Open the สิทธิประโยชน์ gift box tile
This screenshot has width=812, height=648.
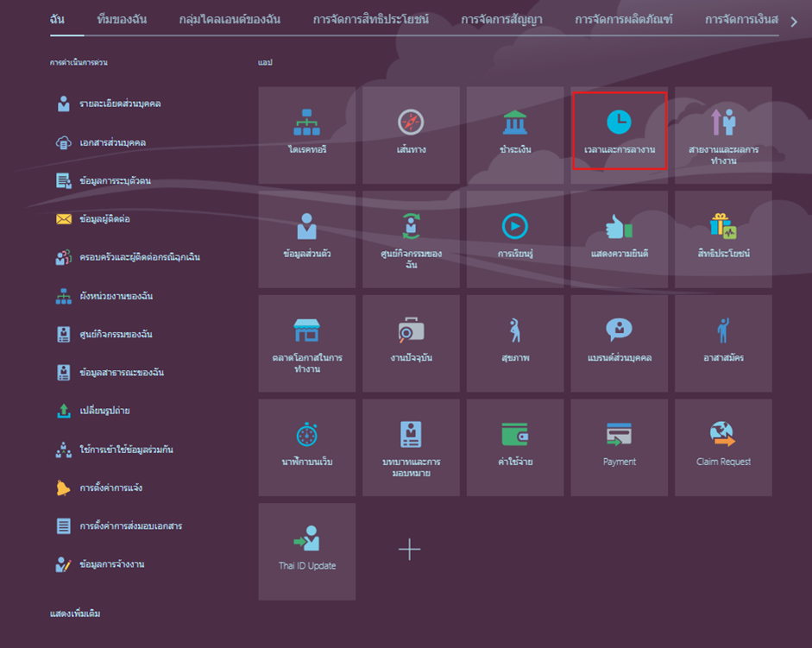click(x=723, y=239)
